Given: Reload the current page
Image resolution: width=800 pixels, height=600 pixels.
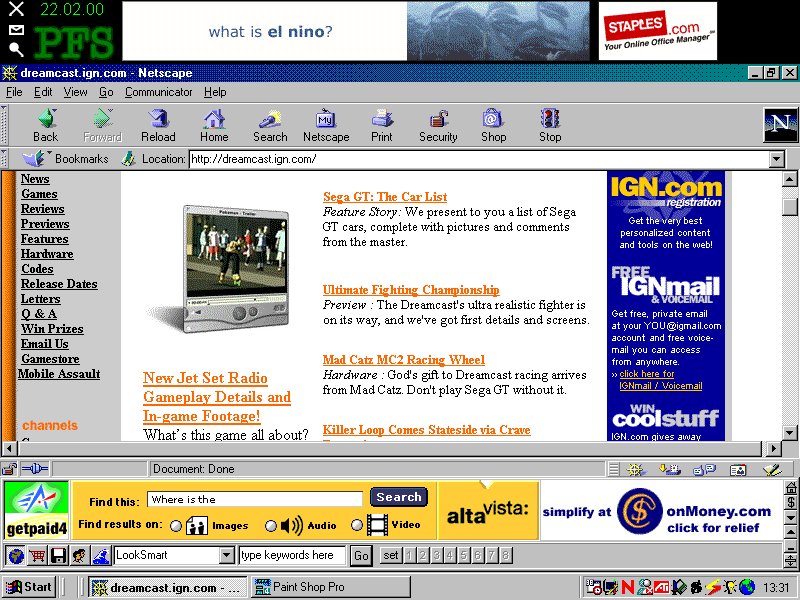Looking at the screenshot, I should [158, 125].
